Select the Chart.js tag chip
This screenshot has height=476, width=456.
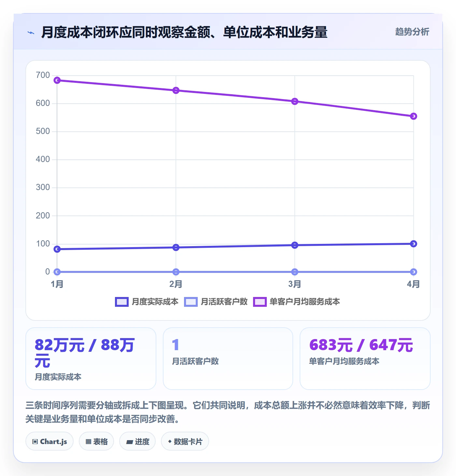tap(50, 441)
